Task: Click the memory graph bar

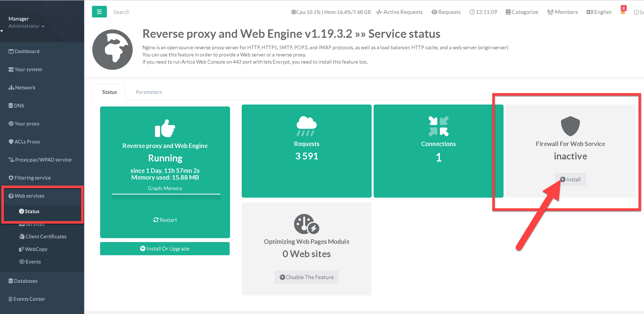Action: point(166,196)
